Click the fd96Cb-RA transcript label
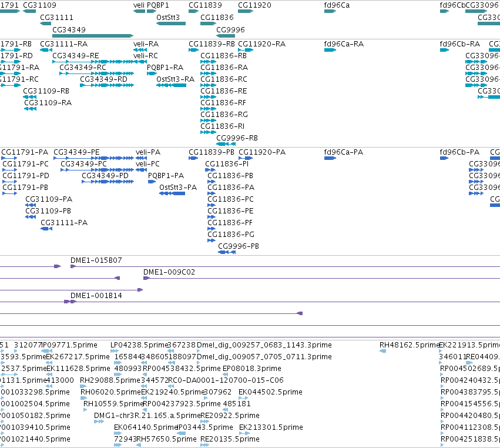500x448 pixels. 460,44
